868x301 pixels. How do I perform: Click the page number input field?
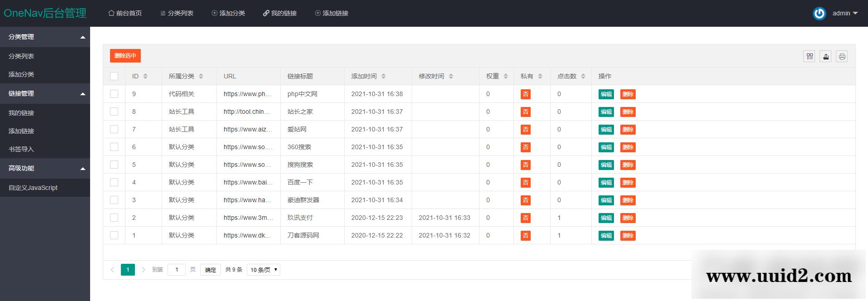point(176,270)
